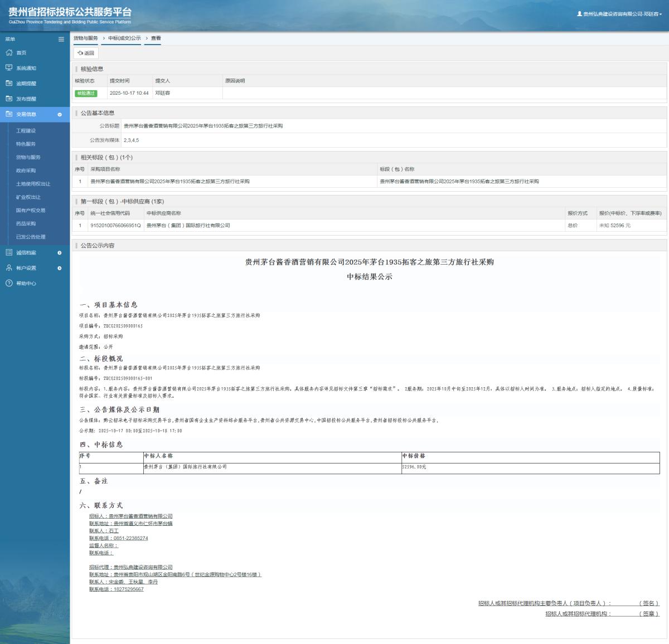Select 工程建设 in the sidebar
Screen dimensions: 669x644
coord(26,131)
